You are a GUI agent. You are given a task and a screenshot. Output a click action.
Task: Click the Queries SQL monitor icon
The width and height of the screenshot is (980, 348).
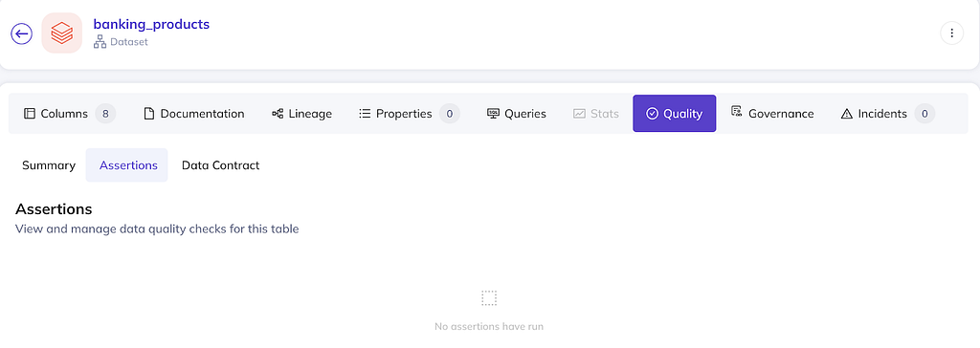493,114
